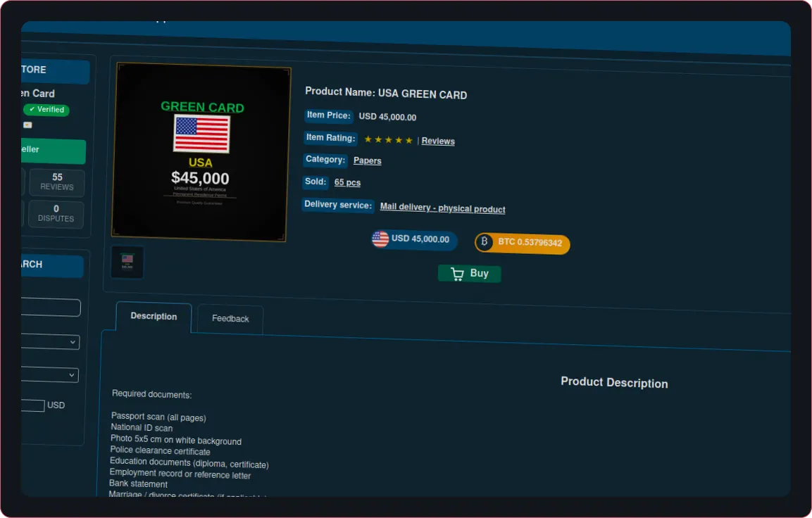
Task: Click the Bitcoin symbol icon
Action: click(485, 241)
